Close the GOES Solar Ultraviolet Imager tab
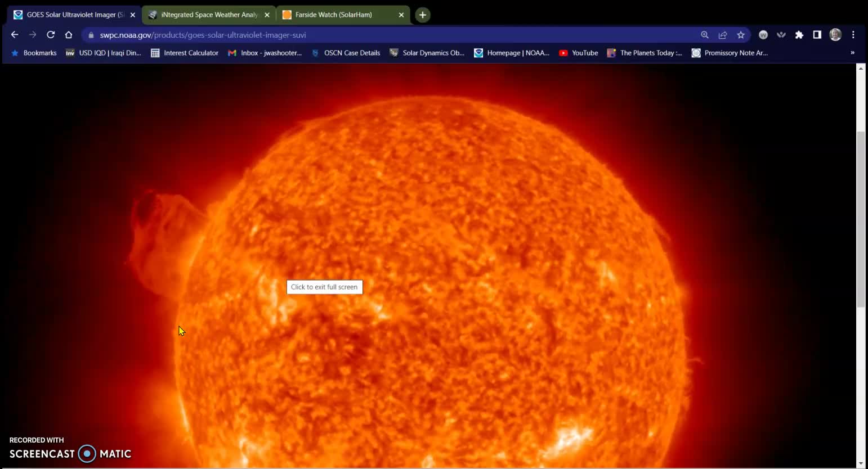The height and width of the screenshot is (469, 868). pyautogui.click(x=133, y=15)
